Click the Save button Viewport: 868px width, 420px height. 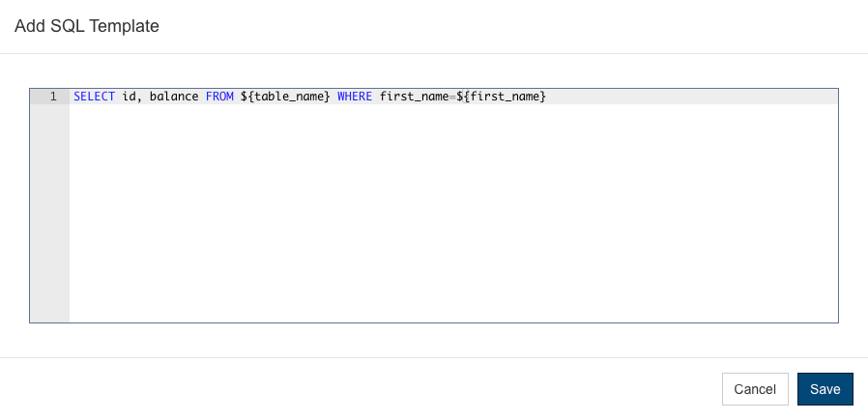pyautogui.click(x=825, y=389)
